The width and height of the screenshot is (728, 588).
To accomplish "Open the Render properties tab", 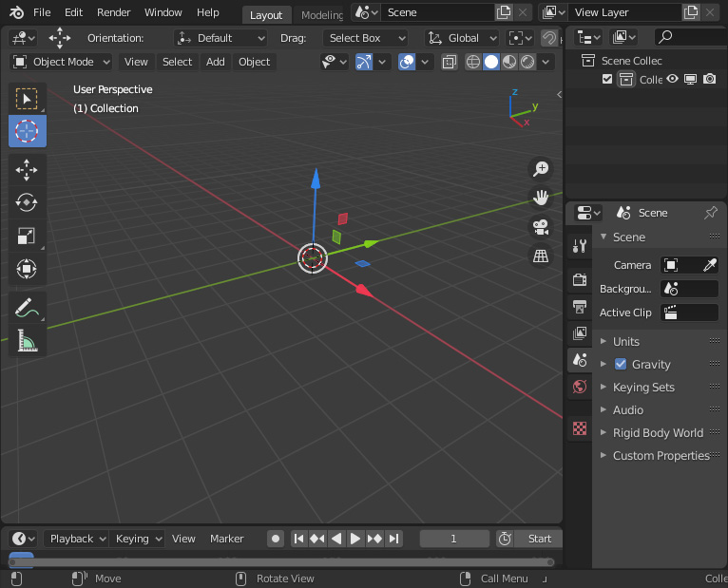I will pos(580,280).
